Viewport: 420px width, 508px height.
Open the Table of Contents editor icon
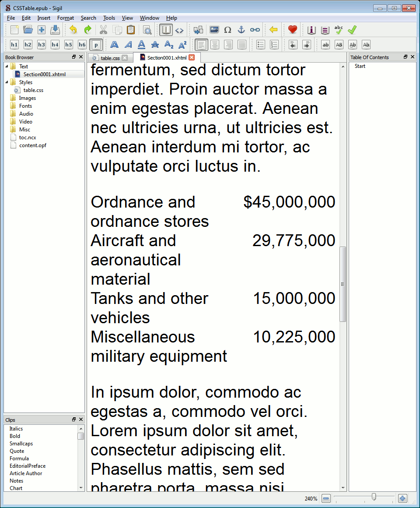coord(325,30)
